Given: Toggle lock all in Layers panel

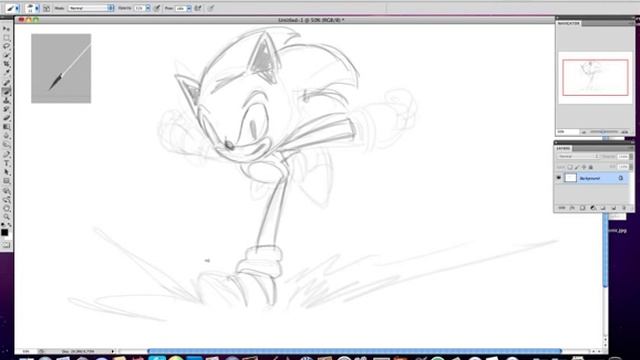Looking at the screenshot, I should 591,167.
